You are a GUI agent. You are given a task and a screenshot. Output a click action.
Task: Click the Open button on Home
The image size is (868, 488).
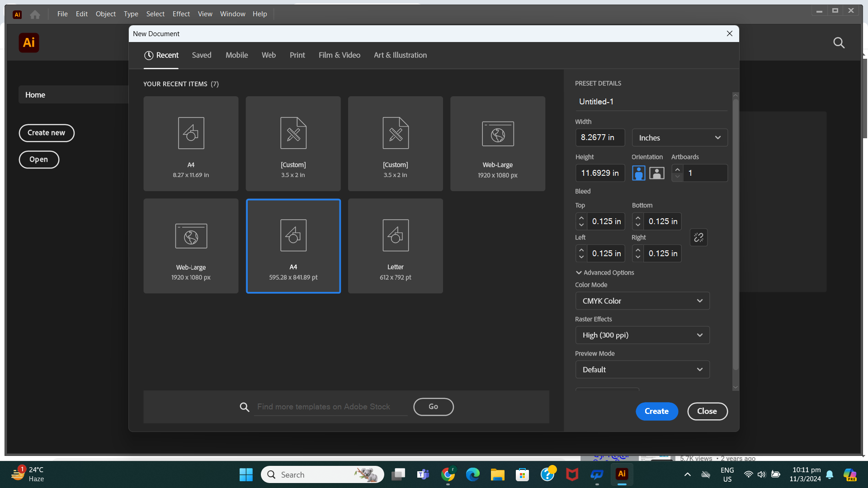(39, 160)
